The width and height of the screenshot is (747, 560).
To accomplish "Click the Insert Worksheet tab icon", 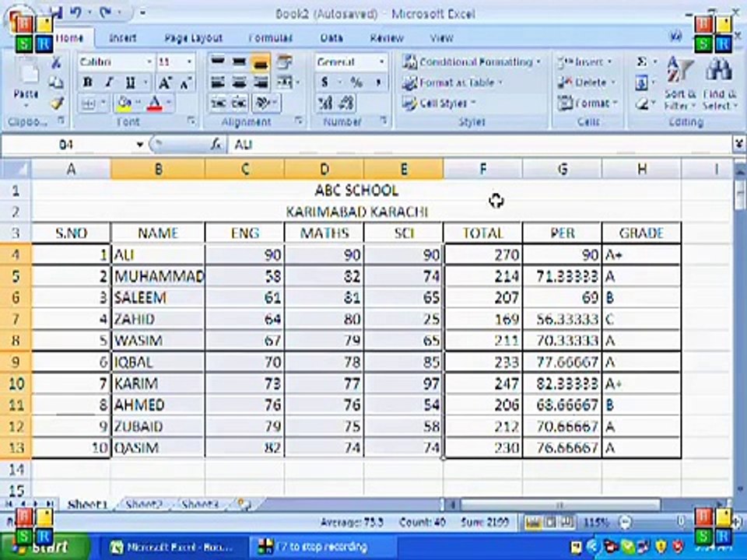I will (244, 504).
